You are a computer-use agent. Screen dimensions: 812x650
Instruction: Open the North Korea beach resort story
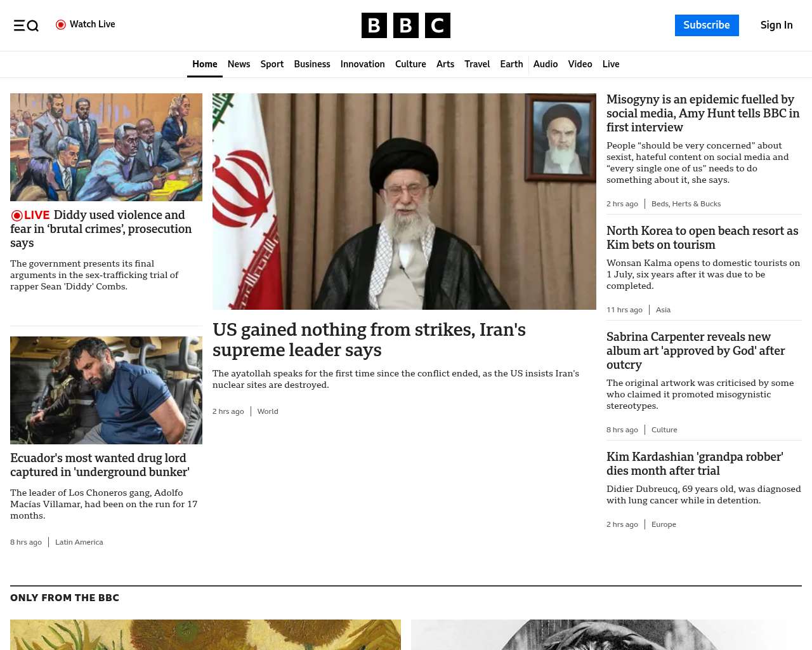pos(702,237)
